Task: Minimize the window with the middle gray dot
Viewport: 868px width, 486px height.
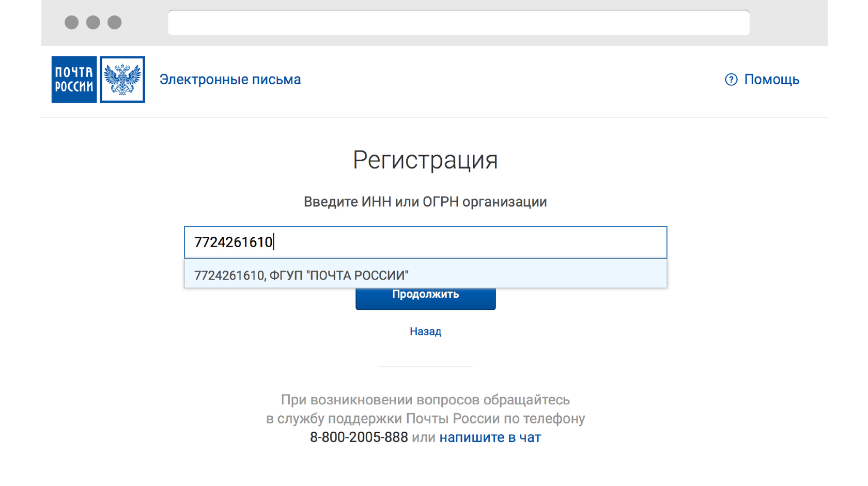Action: (93, 23)
